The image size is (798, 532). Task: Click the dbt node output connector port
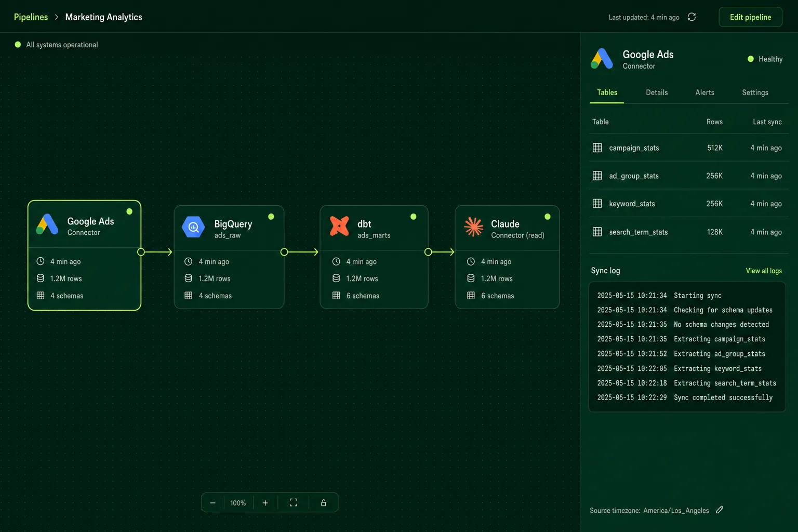click(428, 252)
